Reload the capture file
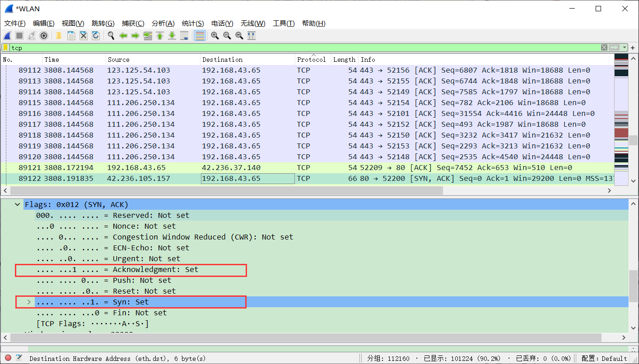Image resolution: width=639 pixels, height=364 pixels. 95,36
